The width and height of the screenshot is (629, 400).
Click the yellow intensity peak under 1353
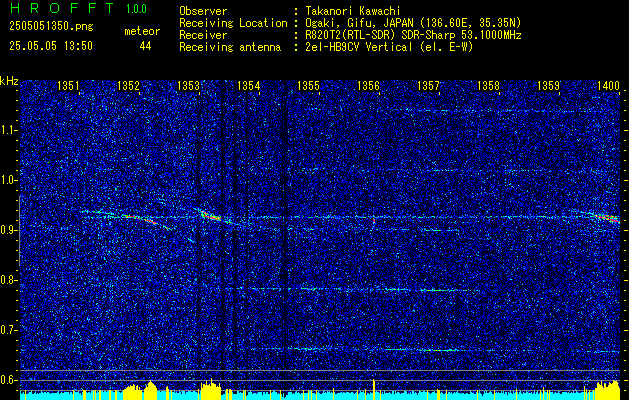(x=211, y=389)
